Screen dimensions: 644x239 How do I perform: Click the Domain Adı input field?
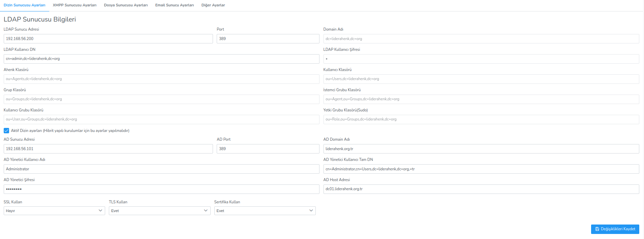click(x=481, y=39)
